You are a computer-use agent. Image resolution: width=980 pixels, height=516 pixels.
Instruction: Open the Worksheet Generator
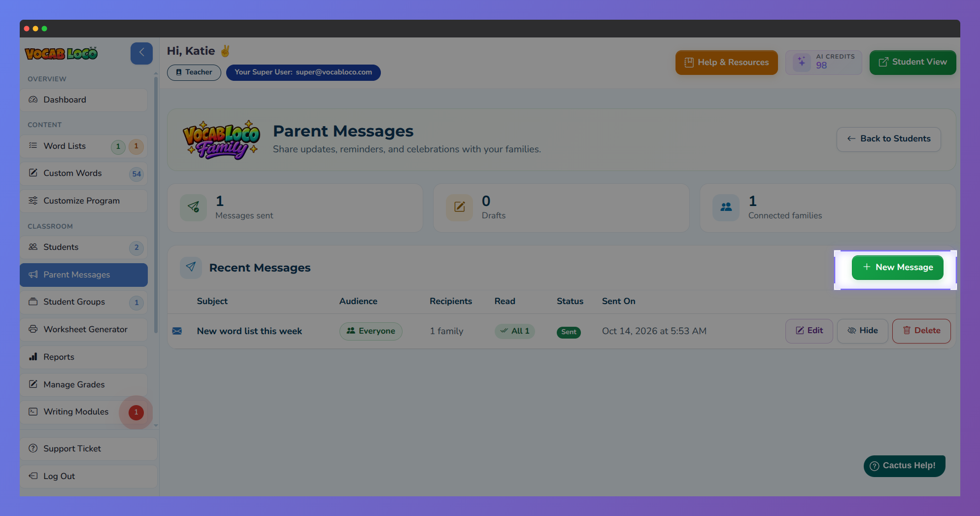[x=84, y=330]
